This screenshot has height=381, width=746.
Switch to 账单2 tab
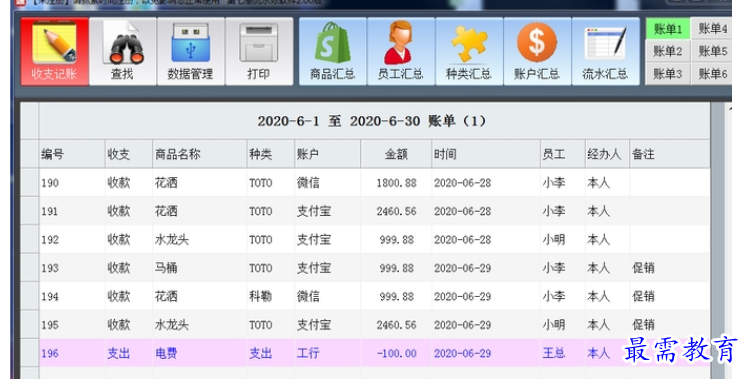tap(667, 51)
